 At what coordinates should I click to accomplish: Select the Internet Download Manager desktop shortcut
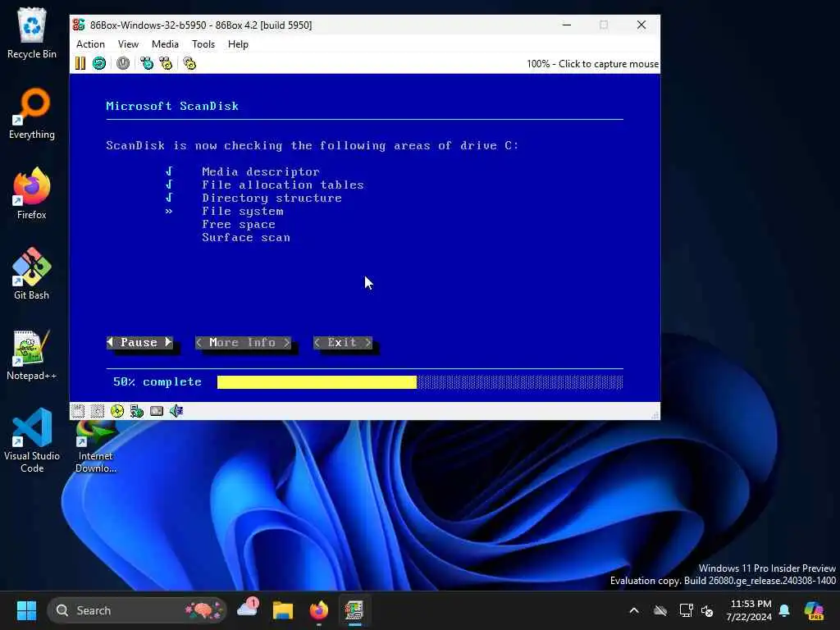[x=96, y=447]
